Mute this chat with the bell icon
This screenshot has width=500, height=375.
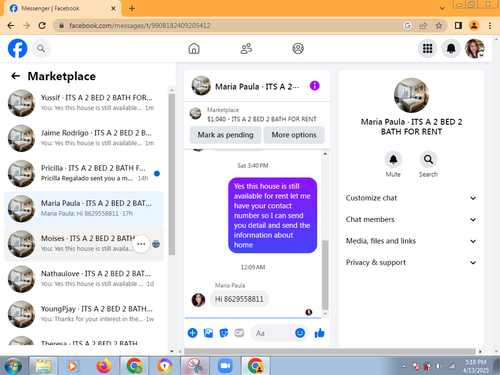click(x=393, y=159)
